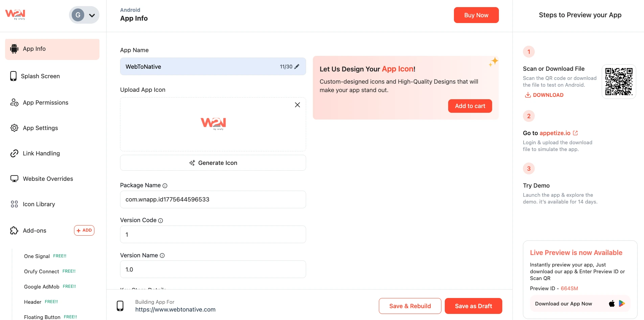Click the Package Name input field
This screenshot has height=320, width=644.
pos(213,199)
